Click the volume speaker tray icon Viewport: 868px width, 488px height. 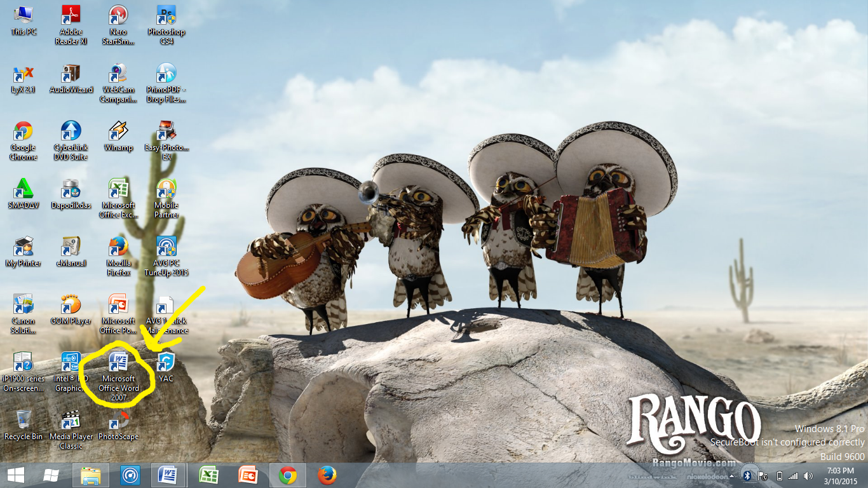click(x=808, y=475)
